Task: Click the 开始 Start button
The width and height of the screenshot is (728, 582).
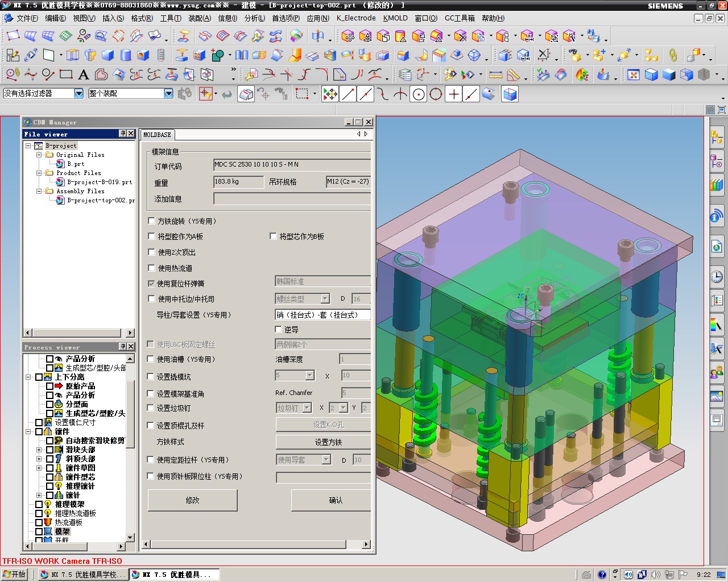Action: click(x=14, y=575)
